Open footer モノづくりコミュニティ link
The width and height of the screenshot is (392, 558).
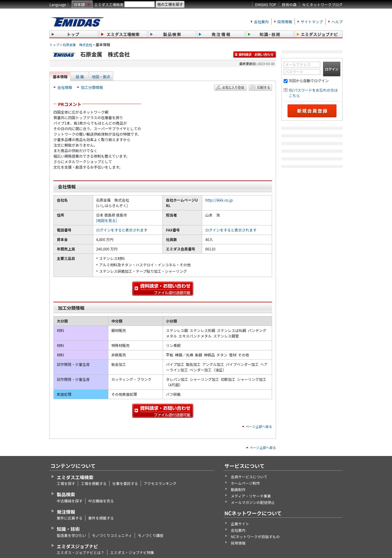[x=112, y=536]
